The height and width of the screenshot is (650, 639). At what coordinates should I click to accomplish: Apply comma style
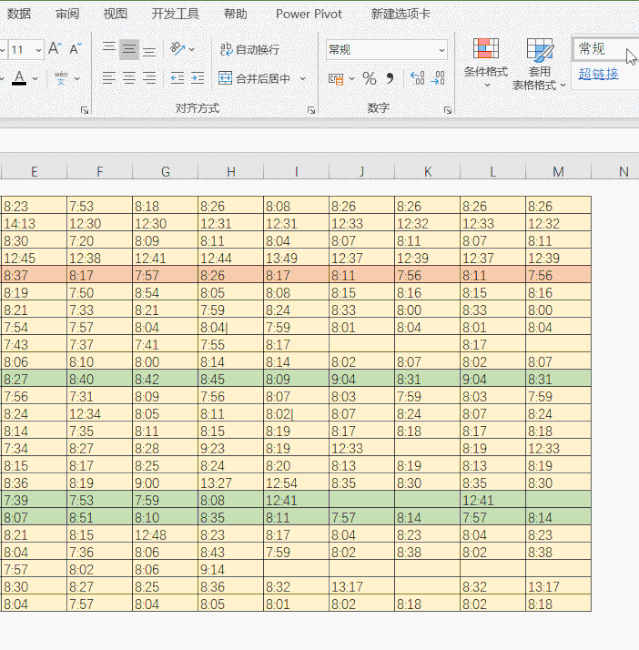point(390,78)
